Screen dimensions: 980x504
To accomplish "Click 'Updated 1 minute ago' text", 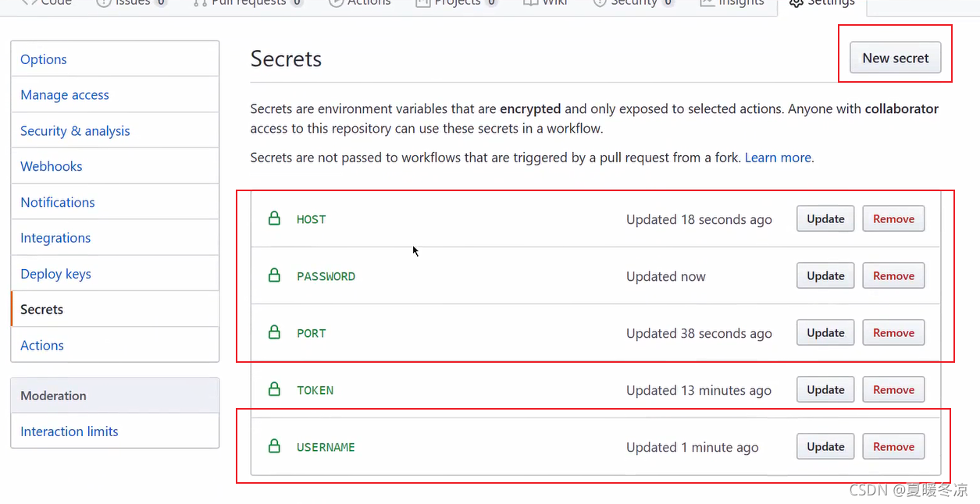I will point(692,447).
